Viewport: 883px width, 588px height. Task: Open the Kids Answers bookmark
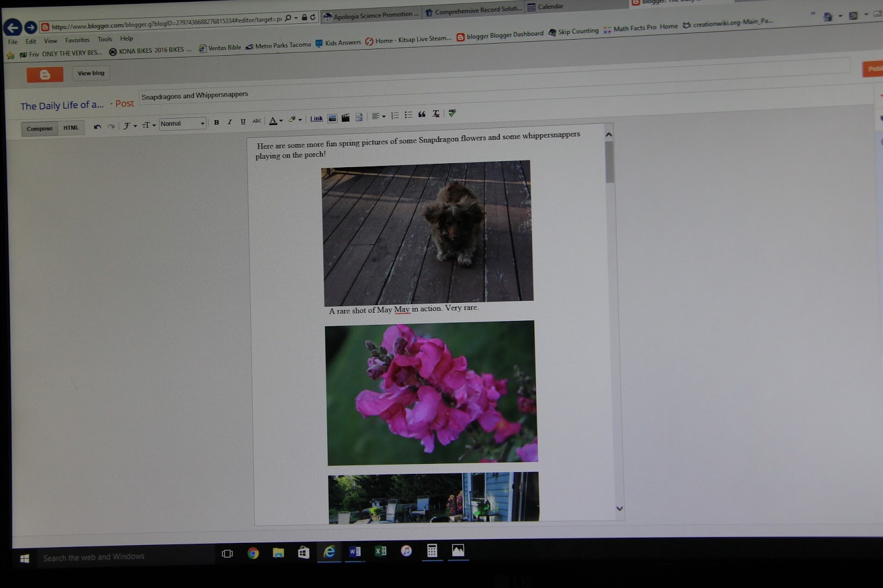click(x=338, y=43)
